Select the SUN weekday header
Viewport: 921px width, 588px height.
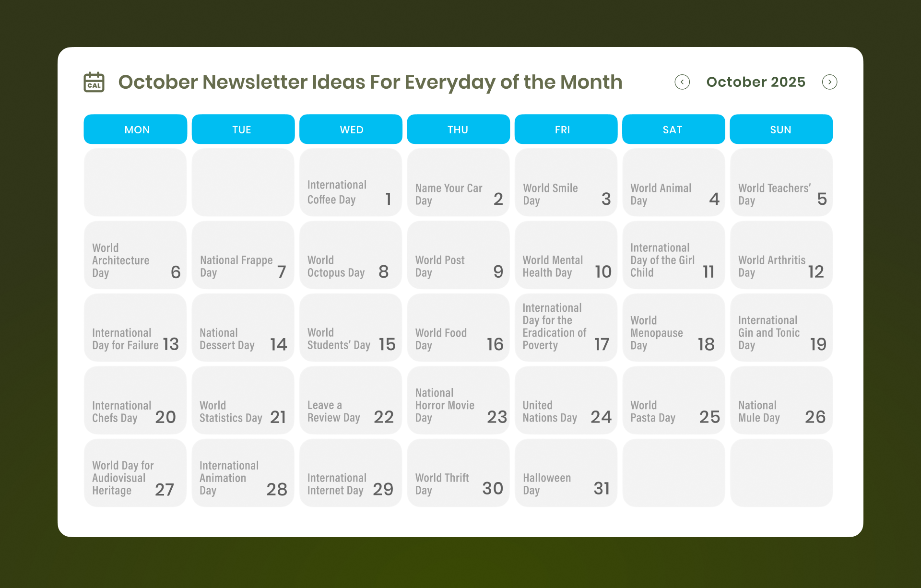tap(781, 129)
